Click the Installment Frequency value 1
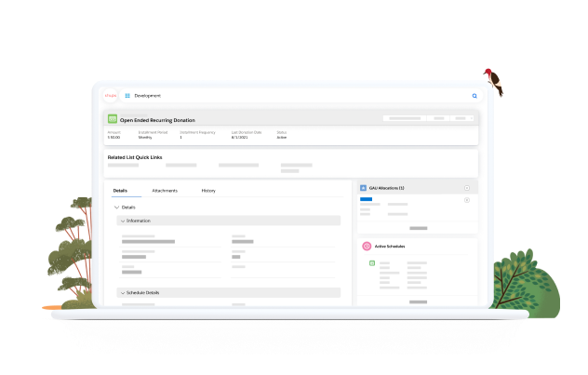 (180, 137)
